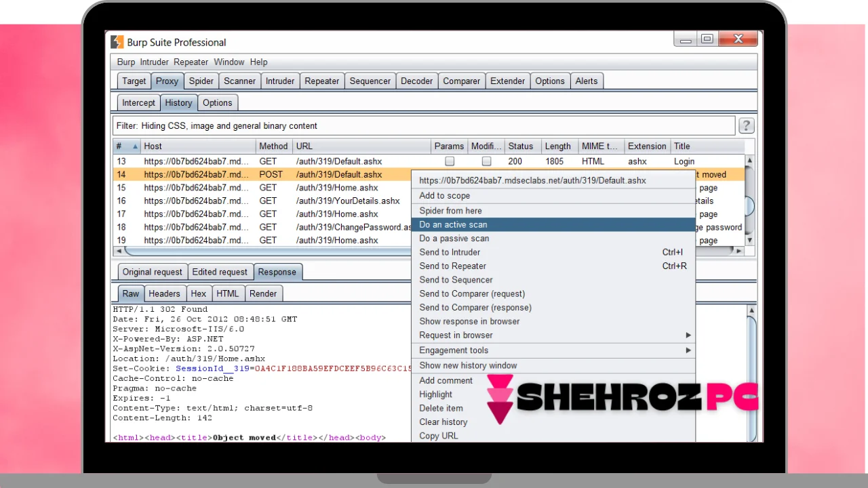
Task: Open the Intruder menu in menu bar
Action: pos(155,62)
